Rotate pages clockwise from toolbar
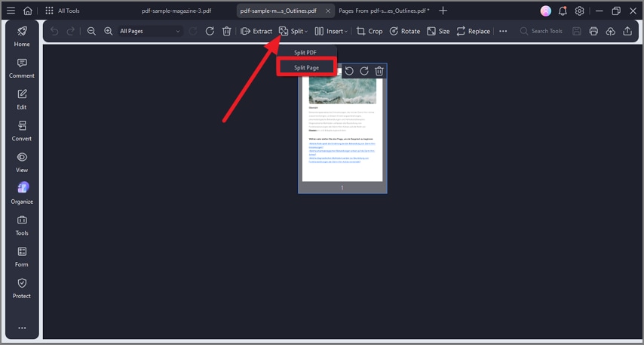This screenshot has height=345, width=644. [210, 31]
